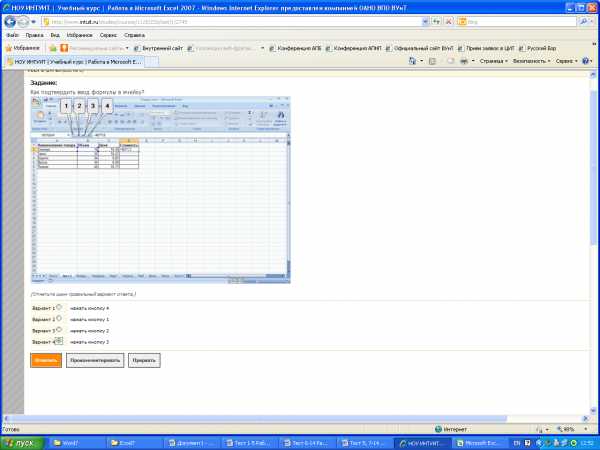600x450 pixels.
Task: Switch to the Документ1 Word taskbar button
Action: [191, 443]
